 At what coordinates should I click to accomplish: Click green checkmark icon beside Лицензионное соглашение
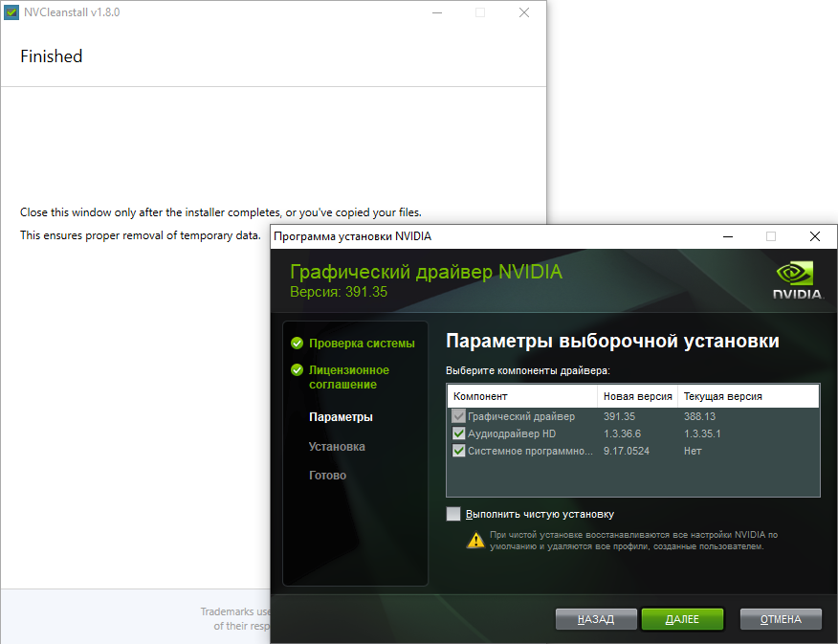(298, 369)
